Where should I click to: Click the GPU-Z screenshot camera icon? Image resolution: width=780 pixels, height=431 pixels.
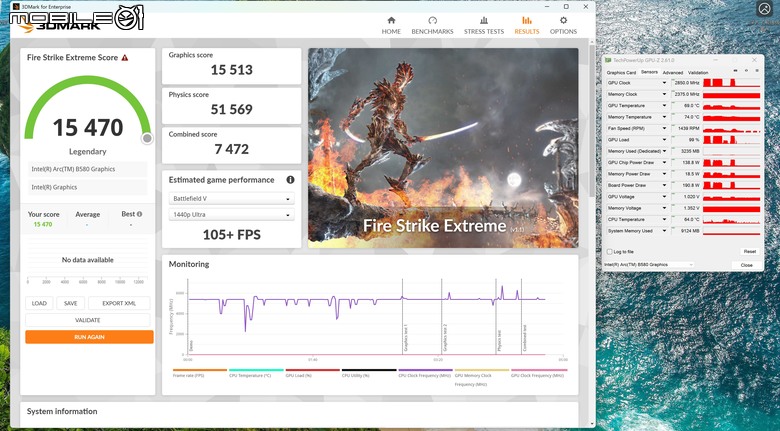[x=735, y=71]
